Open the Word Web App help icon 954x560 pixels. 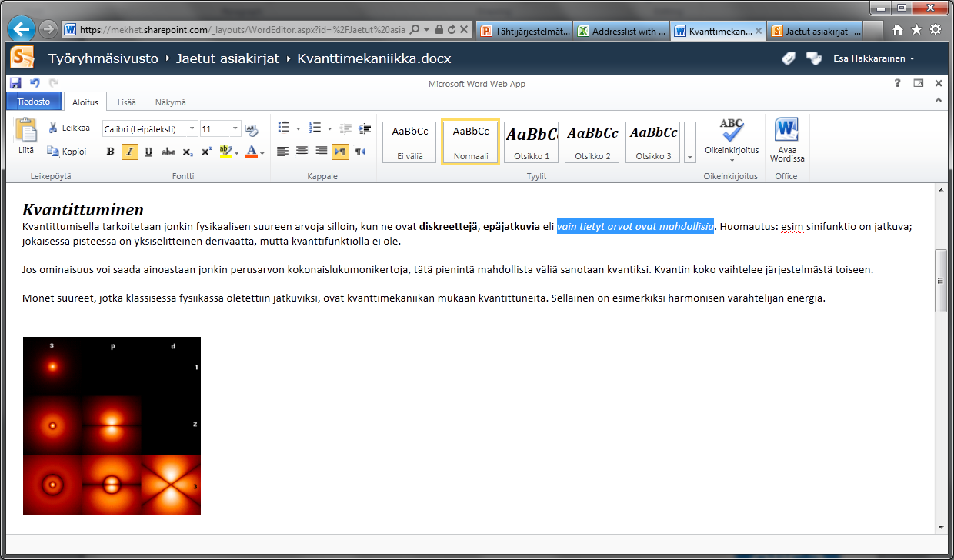pos(897,83)
